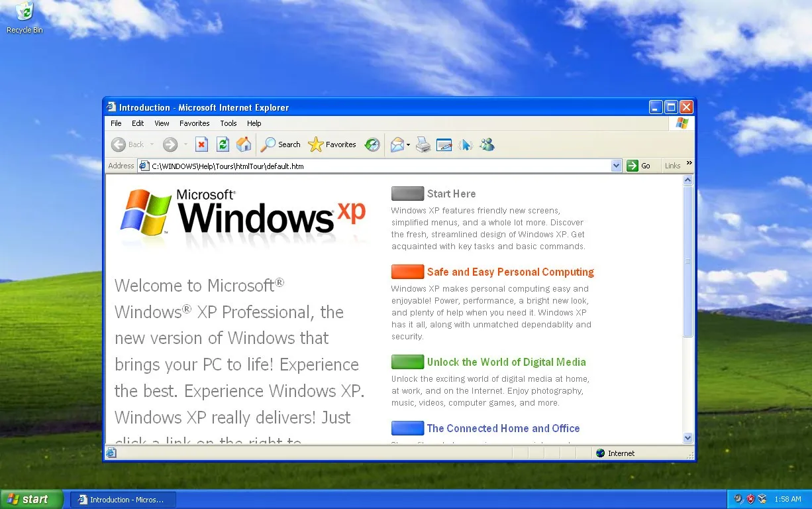Open Favorites via the star icon
This screenshot has width=812, height=509.
click(x=319, y=144)
